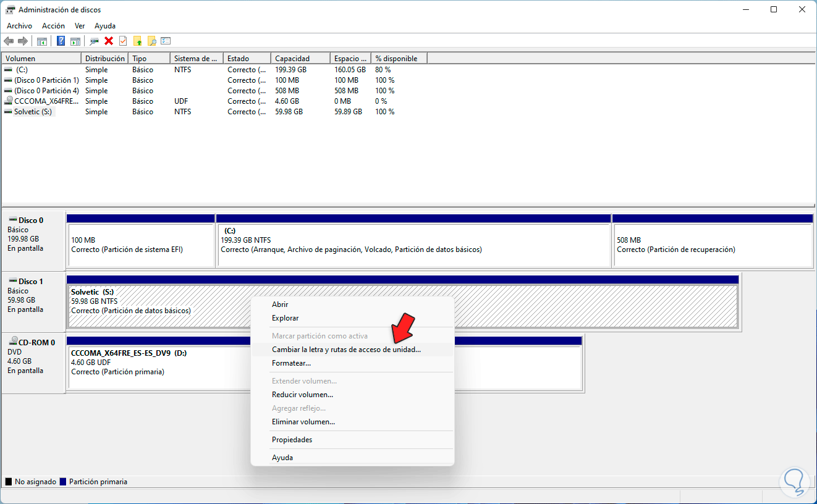The image size is (817, 504).
Task: Sort by the Espacio column header
Action: (350, 59)
